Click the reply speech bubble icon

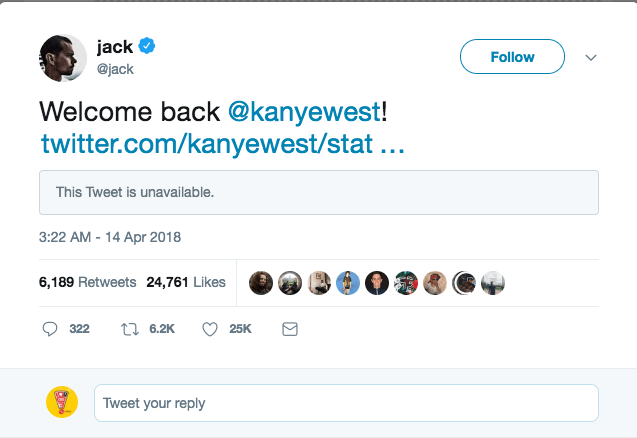coord(50,328)
